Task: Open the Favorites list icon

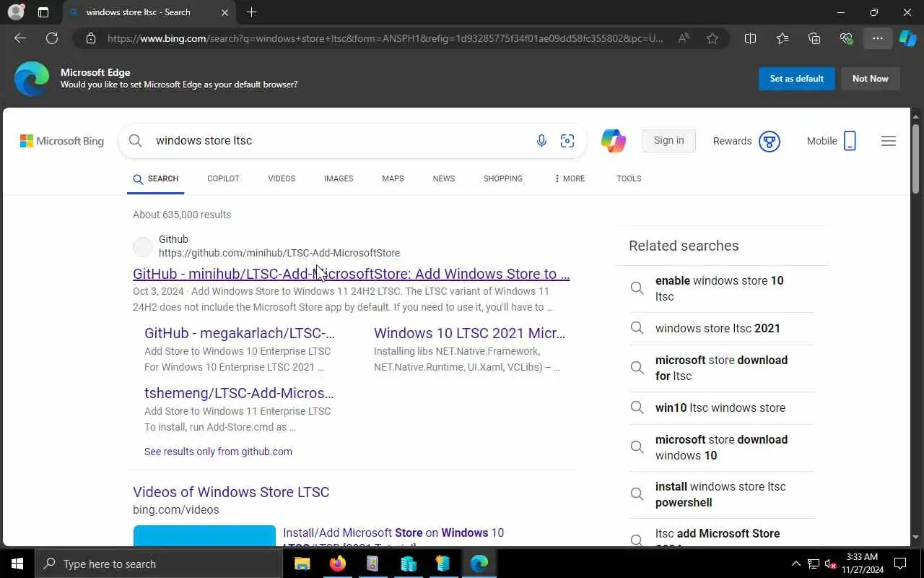Action: pos(783,38)
